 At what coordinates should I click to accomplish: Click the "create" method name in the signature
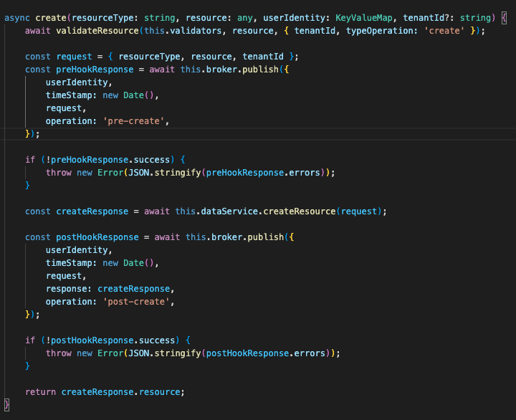[x=51, y=18]
